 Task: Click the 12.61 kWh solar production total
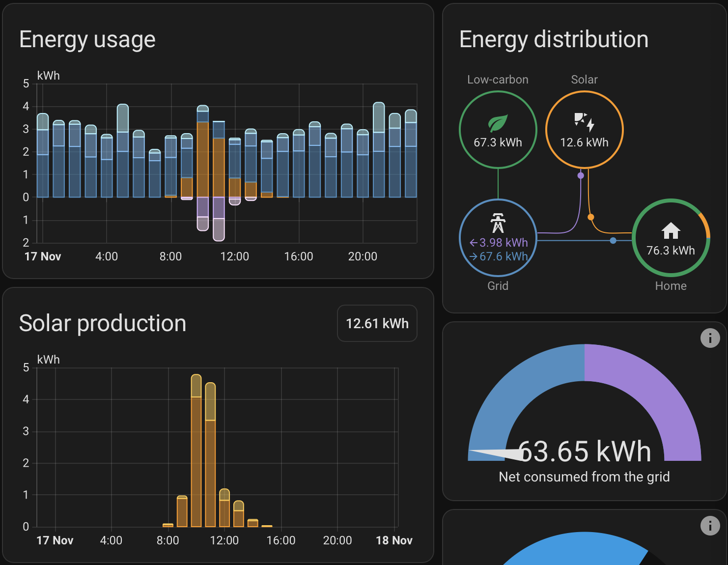coord(377,323)
